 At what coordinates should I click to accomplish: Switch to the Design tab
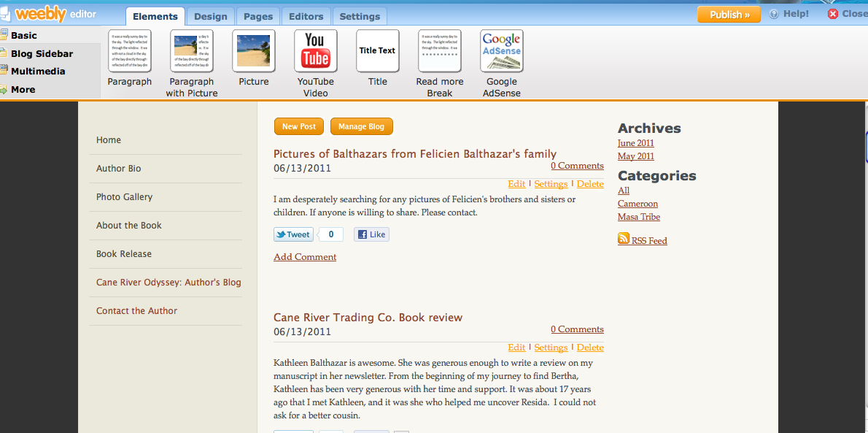[210, 16]
